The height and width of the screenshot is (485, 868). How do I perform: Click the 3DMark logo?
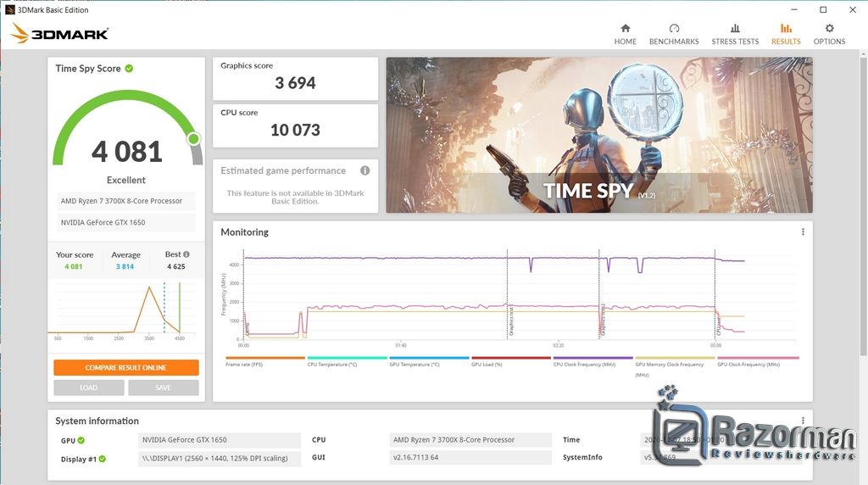point(59,33)
